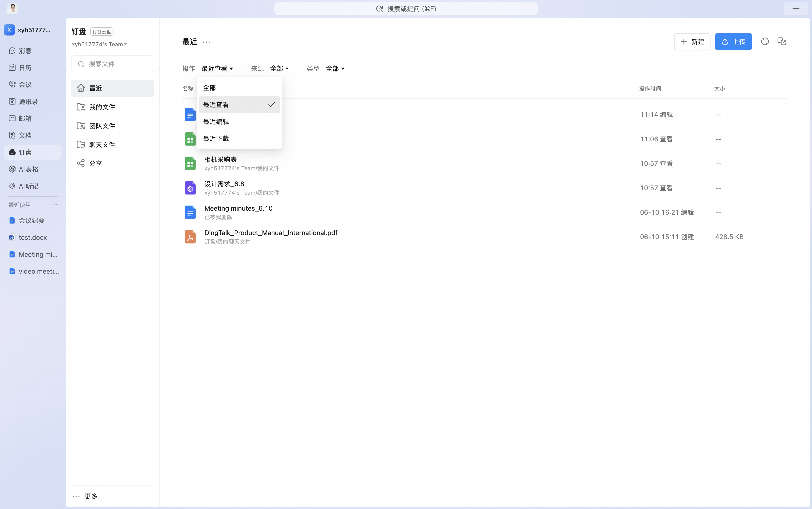Open the 通讯录 contacts icon
Screen dimensions: 812x509
[12, 101]
